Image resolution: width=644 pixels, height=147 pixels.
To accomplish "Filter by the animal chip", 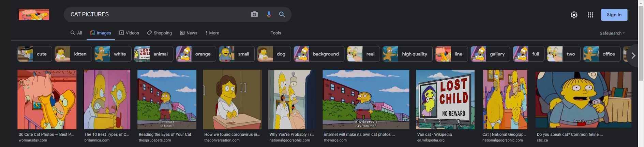I will tap(154, 54).
